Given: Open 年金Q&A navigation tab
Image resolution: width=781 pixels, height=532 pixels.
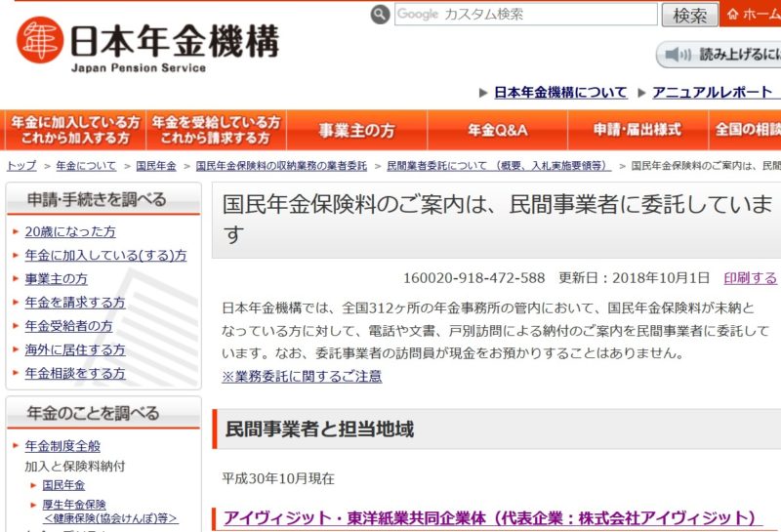Looking at the screenshot, I should [497, 130].
